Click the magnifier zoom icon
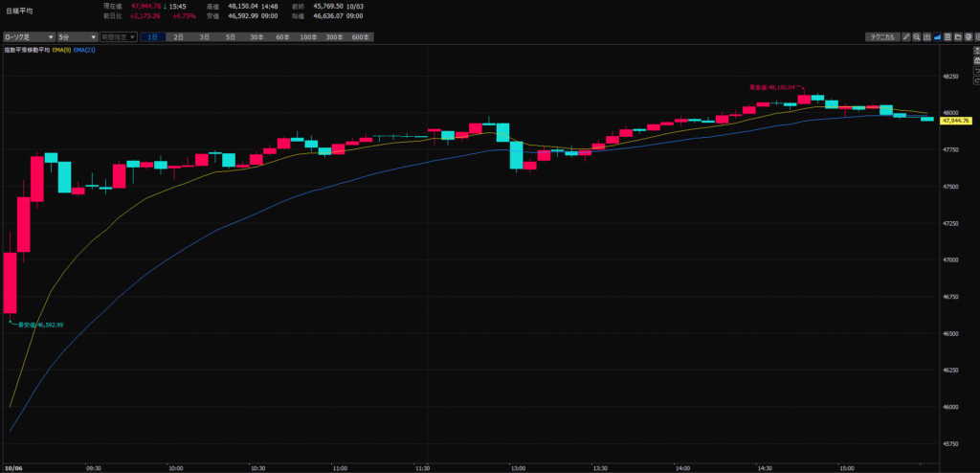The width and height of the screenshot is (980, 473). 916,36
